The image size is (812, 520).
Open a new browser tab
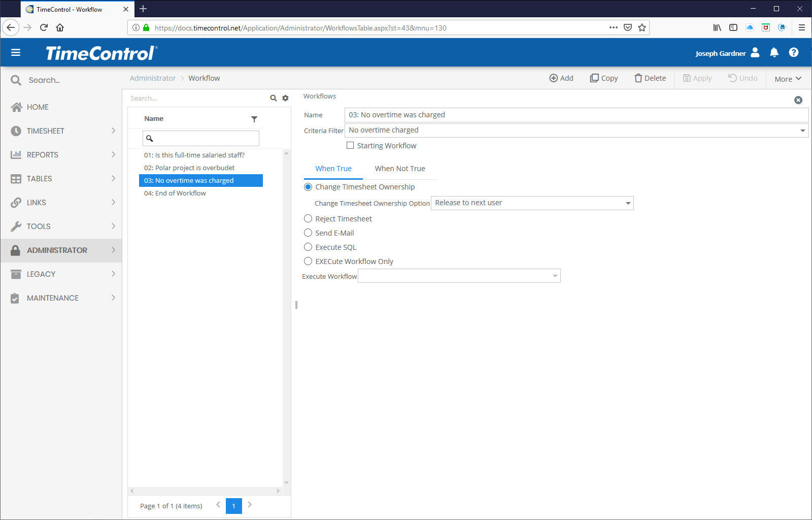click(x=143, y=9)
